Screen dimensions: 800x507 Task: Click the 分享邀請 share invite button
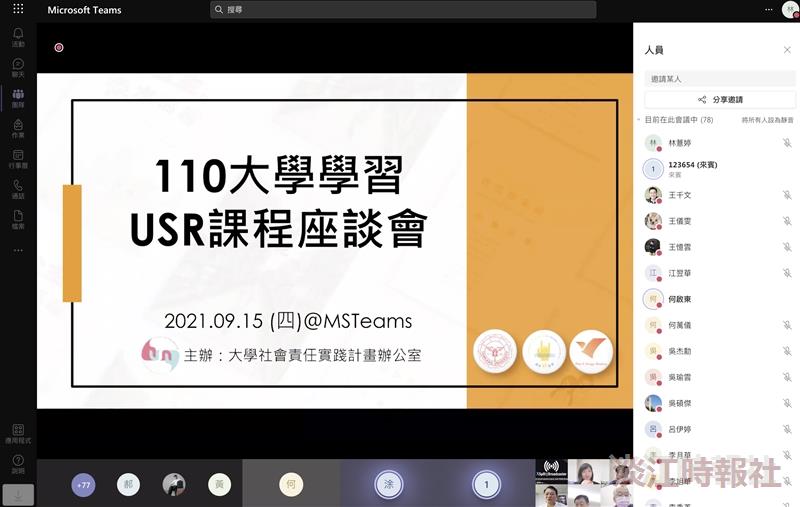tap(719, 99)
